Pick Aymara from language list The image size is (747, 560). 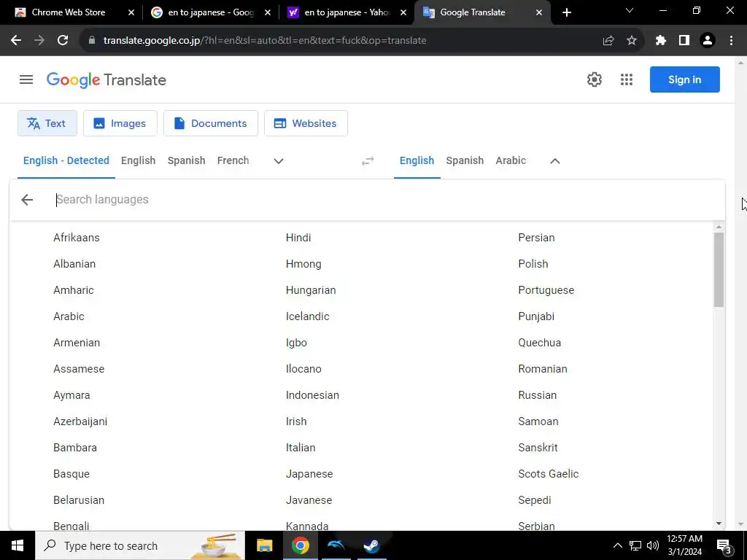(x=71, y=395)
